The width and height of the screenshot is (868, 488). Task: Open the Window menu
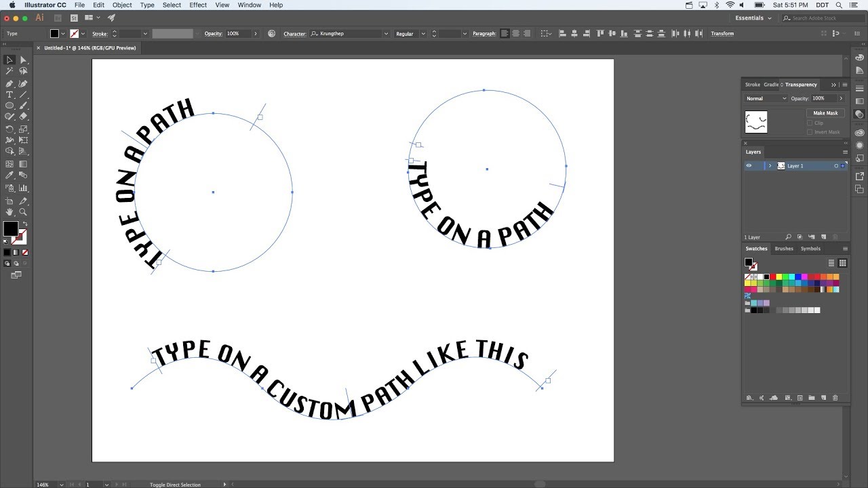(250, 5)
